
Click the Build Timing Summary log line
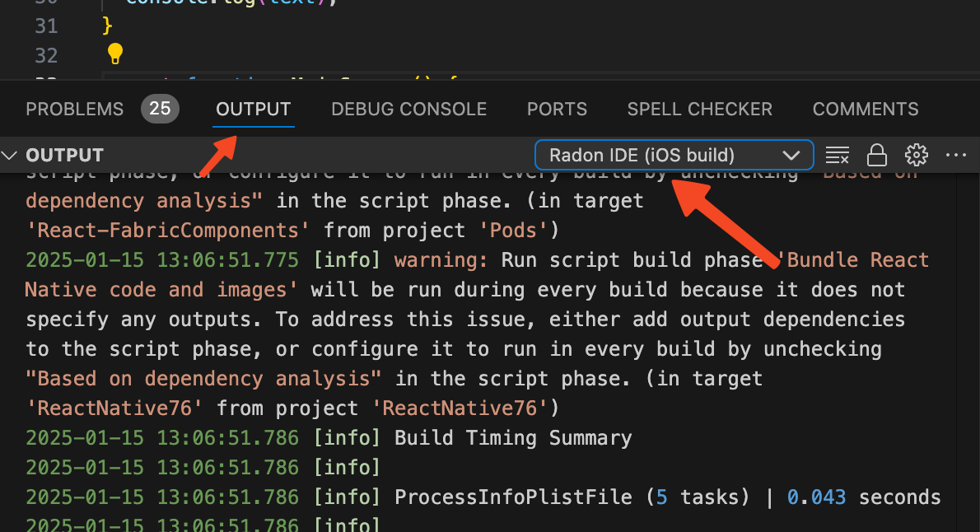click(x=512, y=438)
